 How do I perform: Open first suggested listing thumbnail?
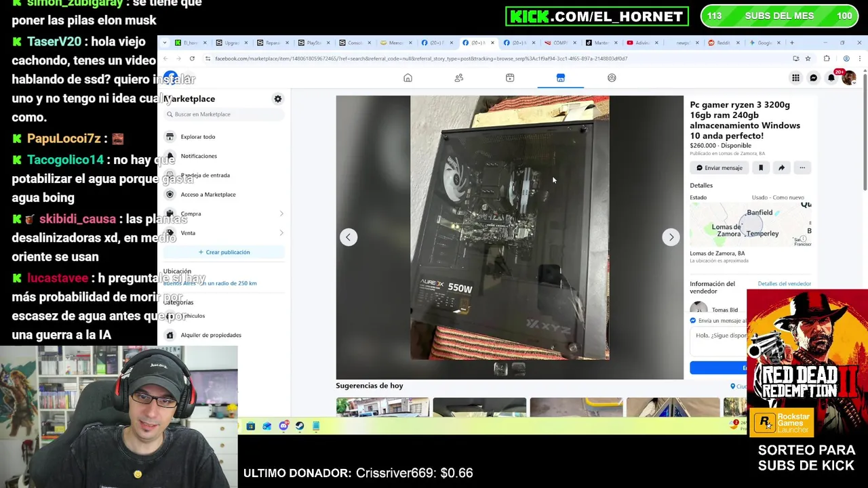[x=382, y=407]
